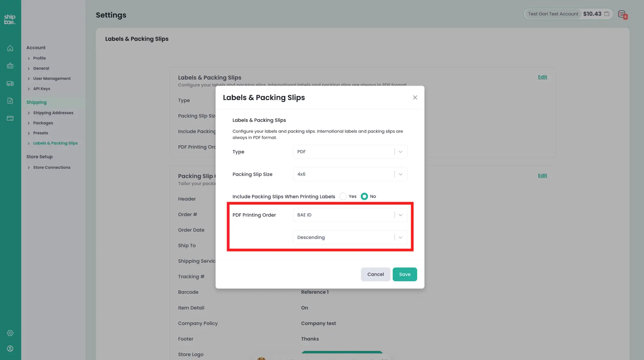
Task: Close the Labels & Packing Slips dialog
Action: pos(415,97)
